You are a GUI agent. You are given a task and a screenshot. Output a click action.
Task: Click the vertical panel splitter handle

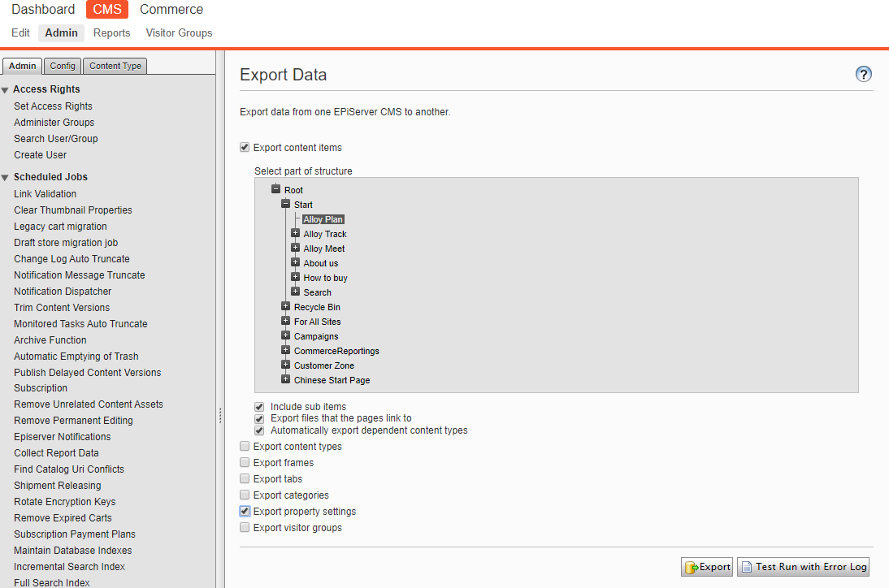point(219,416)
